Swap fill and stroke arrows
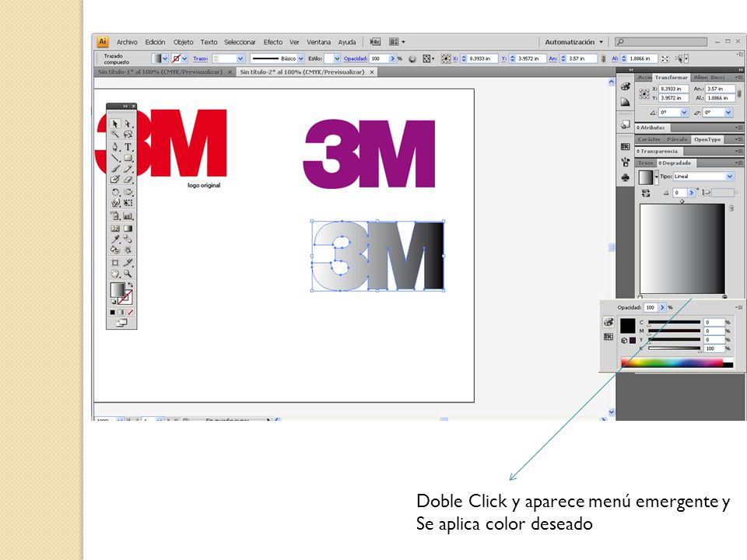 (x=130, y=285)
